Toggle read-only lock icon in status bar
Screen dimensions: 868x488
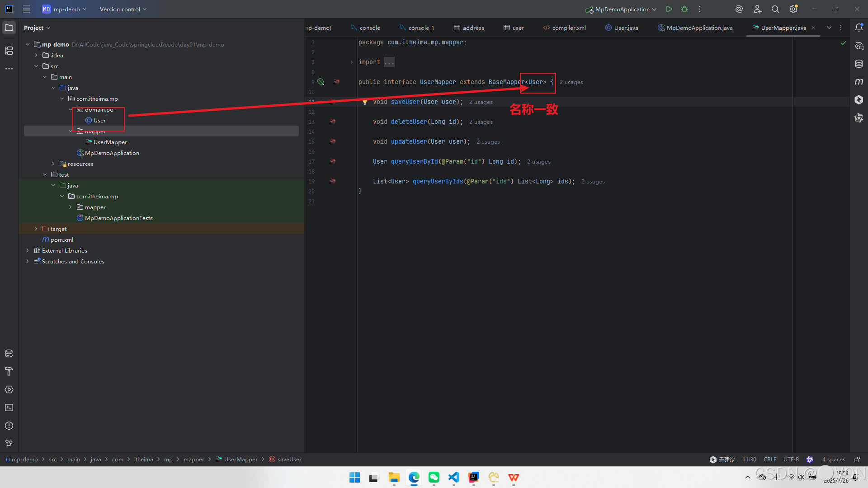857,460
